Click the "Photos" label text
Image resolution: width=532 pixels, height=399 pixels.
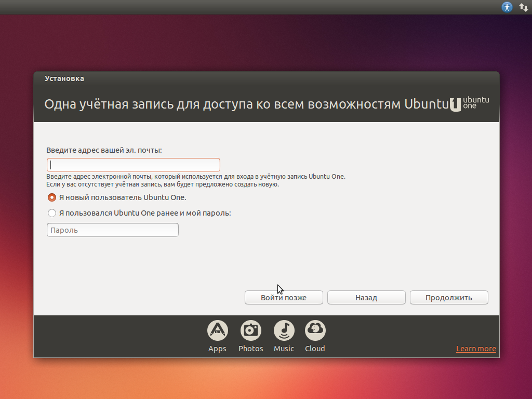pyautogui.click(x=251, y=349)
